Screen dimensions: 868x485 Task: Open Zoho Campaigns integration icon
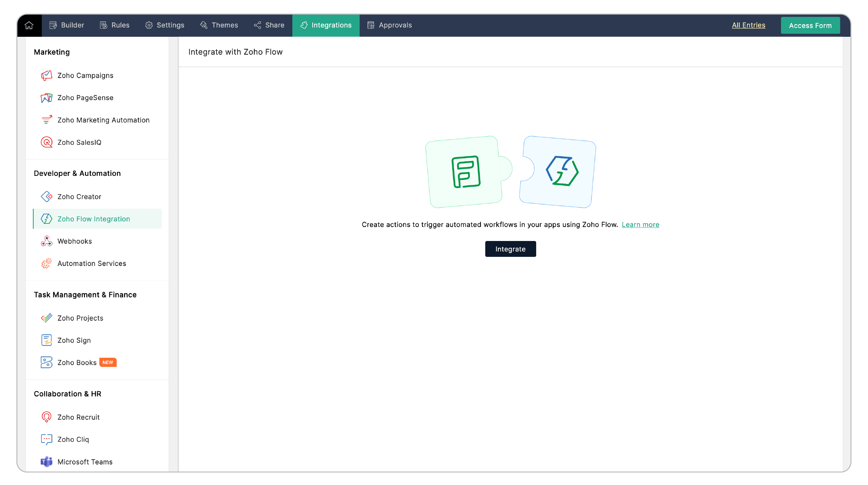pyautogui.click(x=47, y=76)
